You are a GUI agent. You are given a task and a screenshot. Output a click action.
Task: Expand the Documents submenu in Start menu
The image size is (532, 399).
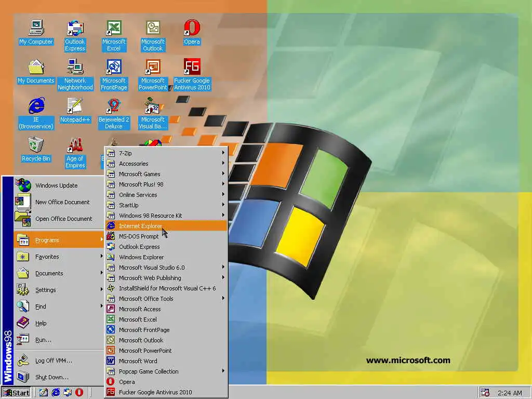pos(58,273)
